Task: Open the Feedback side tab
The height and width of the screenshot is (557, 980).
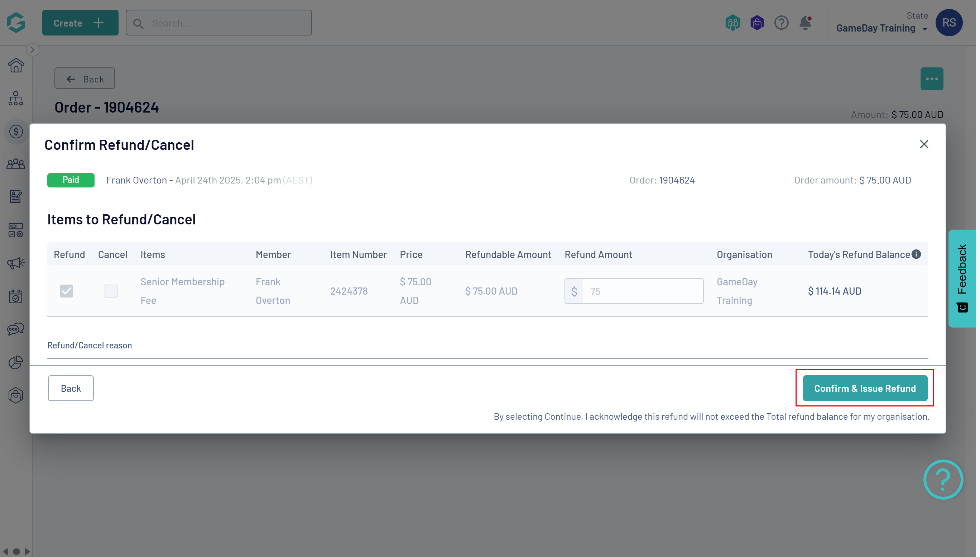Action: (x=962, y=278)
